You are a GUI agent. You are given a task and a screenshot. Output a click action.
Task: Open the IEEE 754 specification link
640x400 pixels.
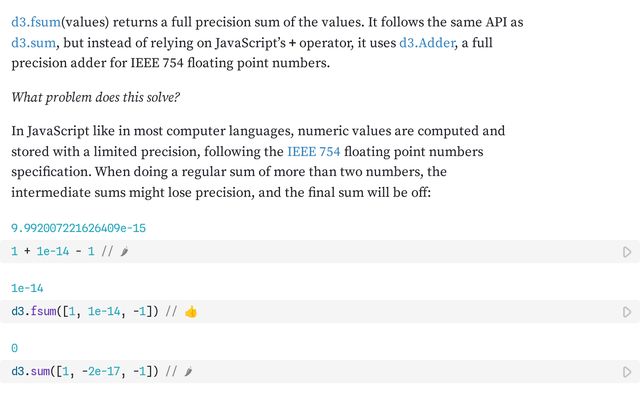coord(313,151)
